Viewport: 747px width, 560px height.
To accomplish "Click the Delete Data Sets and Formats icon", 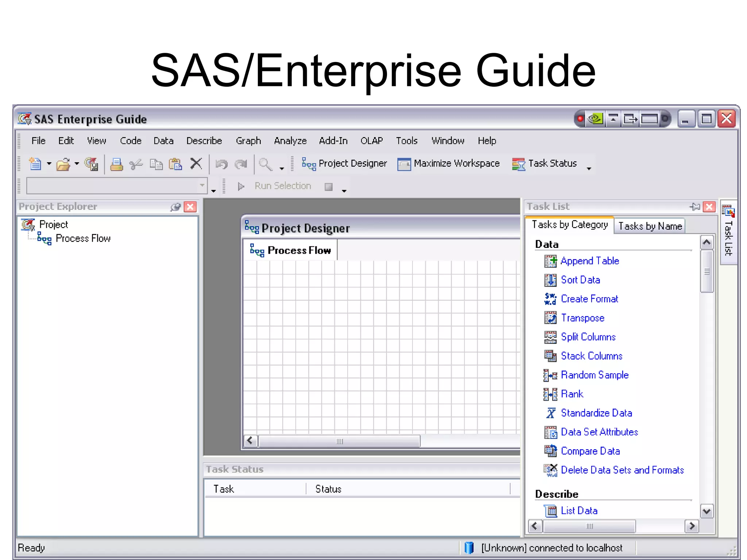I will click(550, 470).
